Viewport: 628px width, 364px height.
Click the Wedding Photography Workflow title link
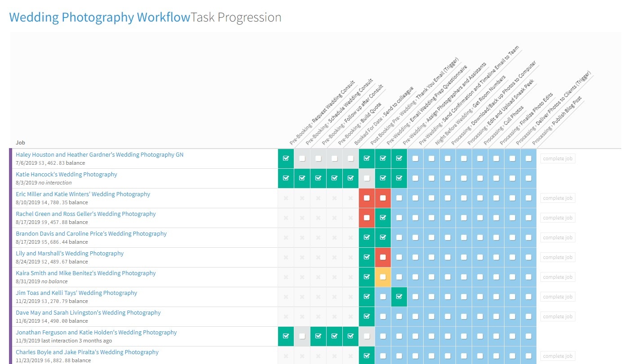[x=100, y=18]
